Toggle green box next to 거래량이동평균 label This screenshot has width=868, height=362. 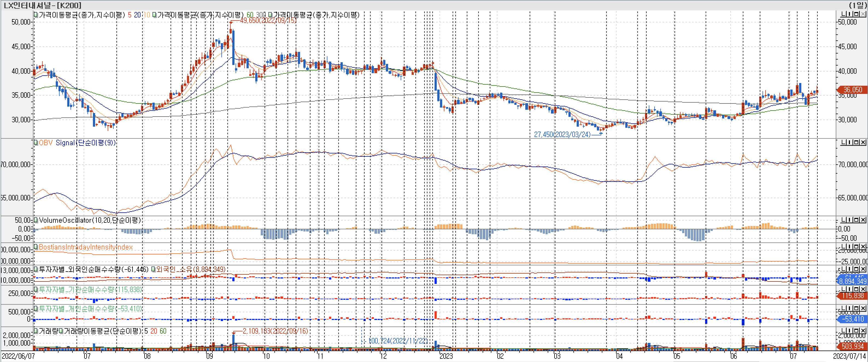point(61,331)
